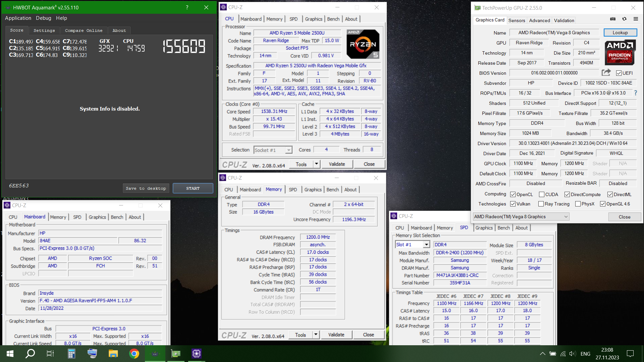Click GPU-Z refresh icon
The height and width of the screenshot is (362, 644).
pyautogui.click(x=624, y=19)
